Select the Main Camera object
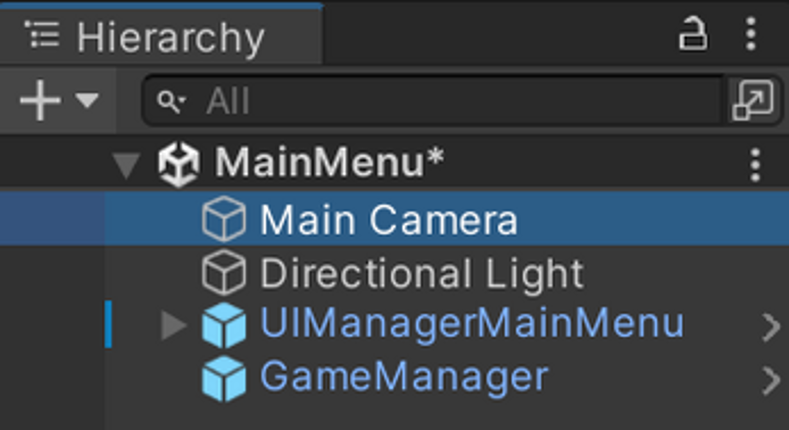This screenshot has height=430, width=789. coord(394,218)
